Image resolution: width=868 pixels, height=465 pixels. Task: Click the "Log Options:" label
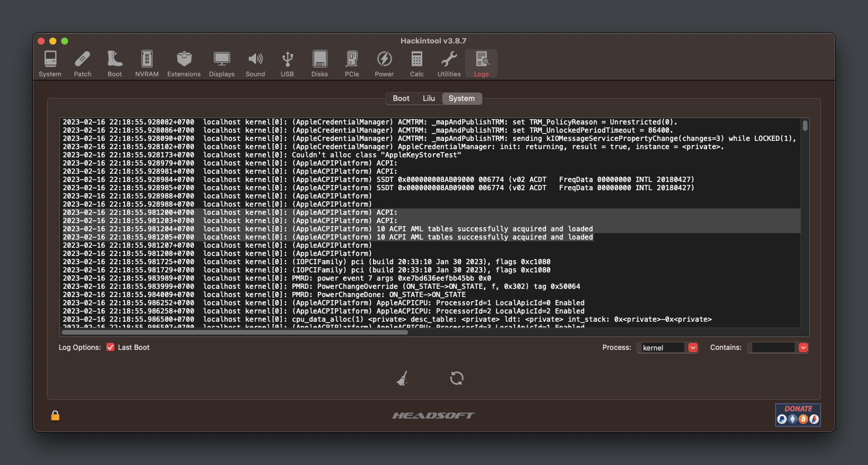[x=80, y=348]
